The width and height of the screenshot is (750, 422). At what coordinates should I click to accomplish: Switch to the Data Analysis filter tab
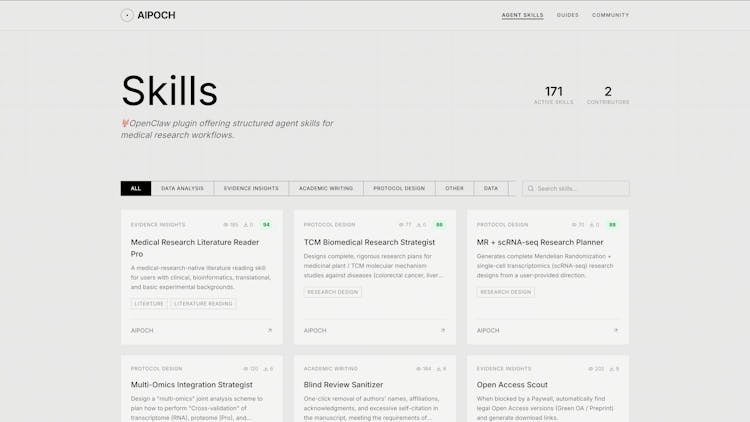coord(182,188)
